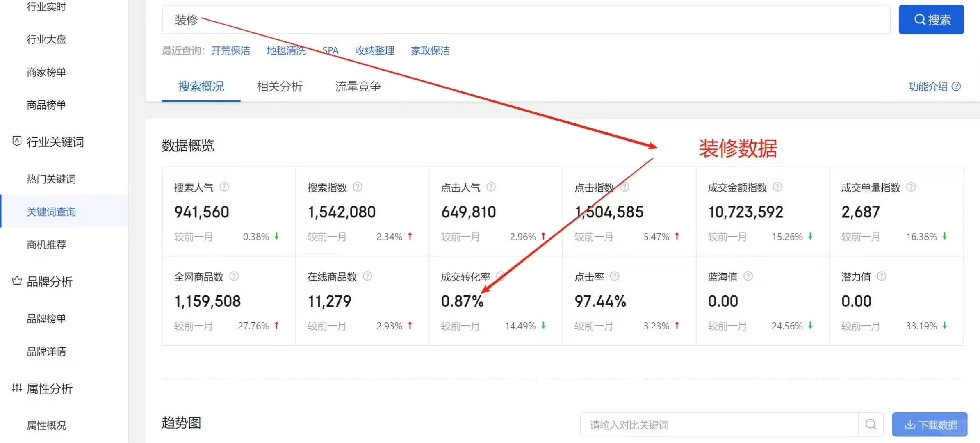Select recent query 收纳整理
Viewport: 980px width, 443px height.
(x=374, y=50)
